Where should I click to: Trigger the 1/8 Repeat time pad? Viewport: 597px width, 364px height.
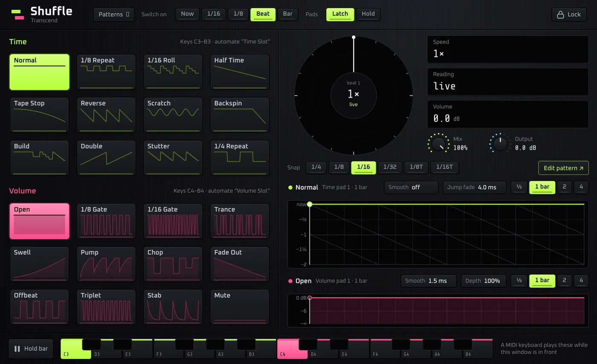pos(106,72)
